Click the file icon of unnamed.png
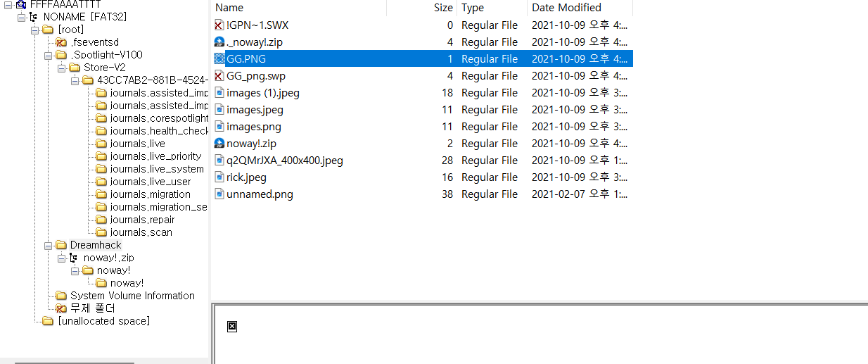 coord(219,194)
